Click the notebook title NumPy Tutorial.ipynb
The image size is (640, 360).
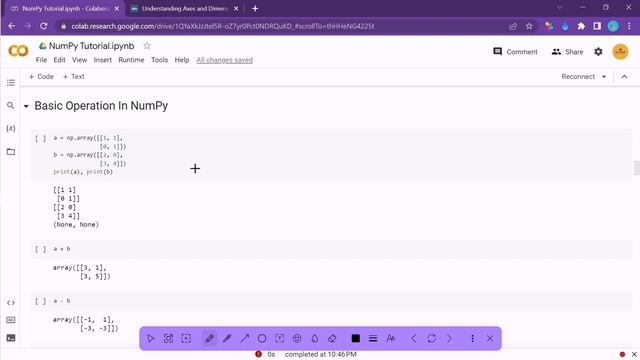click(x=91, y=46)
